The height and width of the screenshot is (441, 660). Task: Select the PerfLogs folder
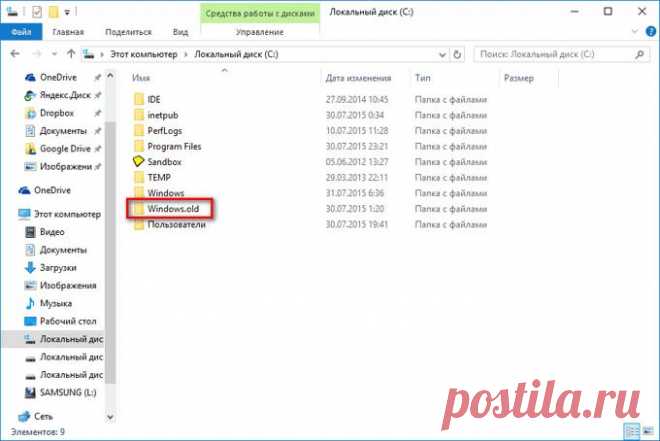[x=164, y=130]
